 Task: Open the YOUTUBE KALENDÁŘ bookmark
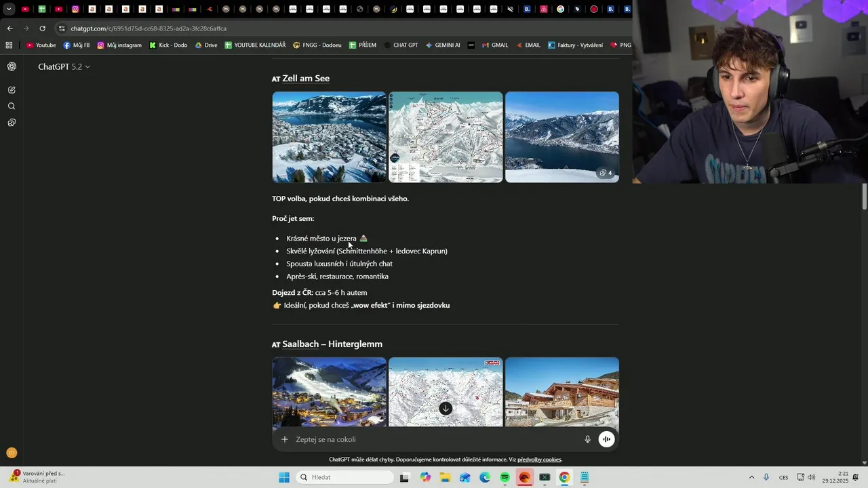(x=255, y=45)
